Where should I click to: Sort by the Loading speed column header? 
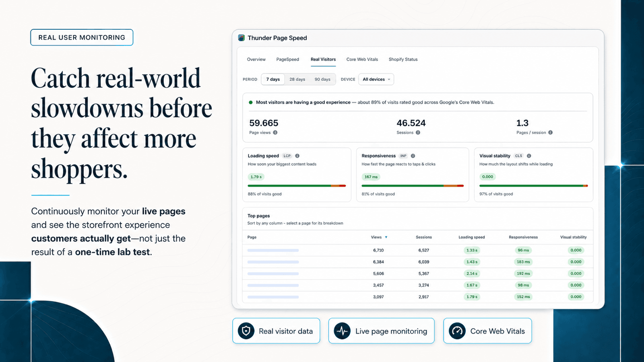click(x=472, y=237)
